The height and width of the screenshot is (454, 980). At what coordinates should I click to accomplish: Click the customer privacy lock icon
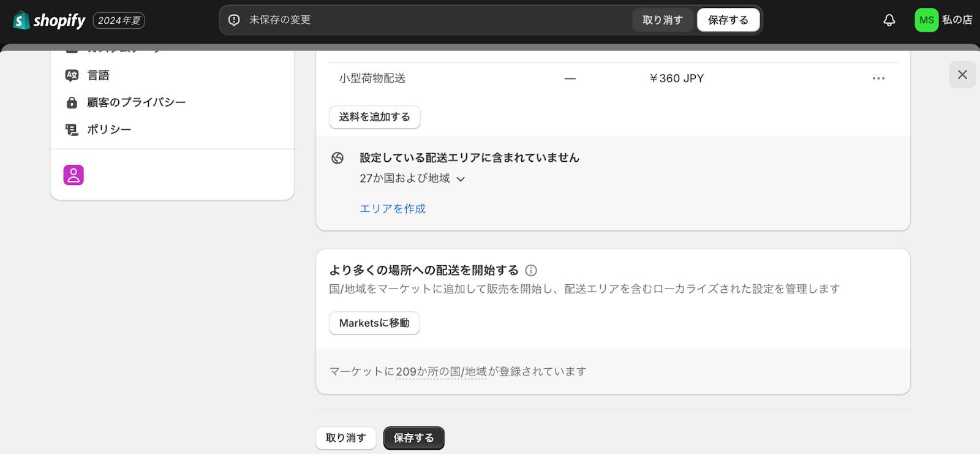[72, 102]
